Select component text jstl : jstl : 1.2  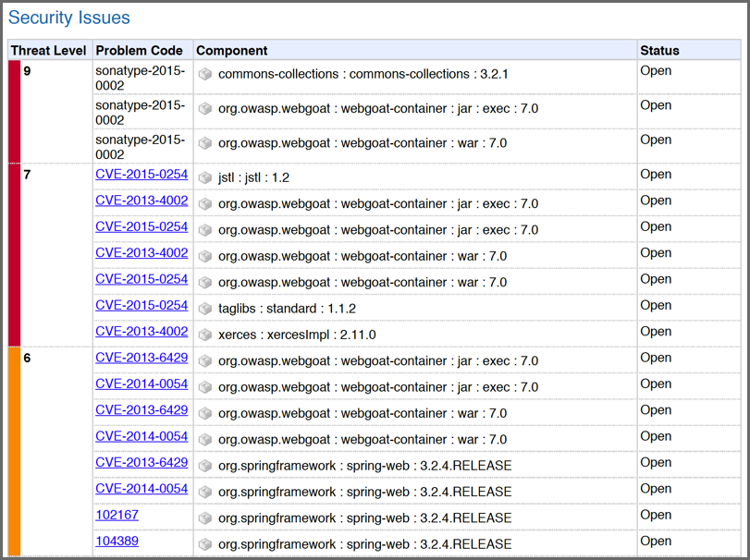253,177
